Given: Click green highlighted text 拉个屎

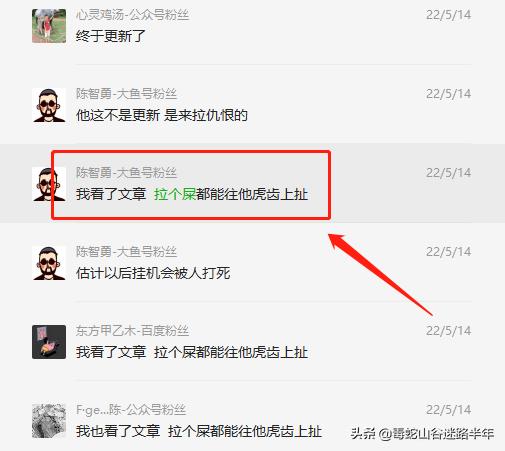Looking at the screenshot, I should 175,194.
